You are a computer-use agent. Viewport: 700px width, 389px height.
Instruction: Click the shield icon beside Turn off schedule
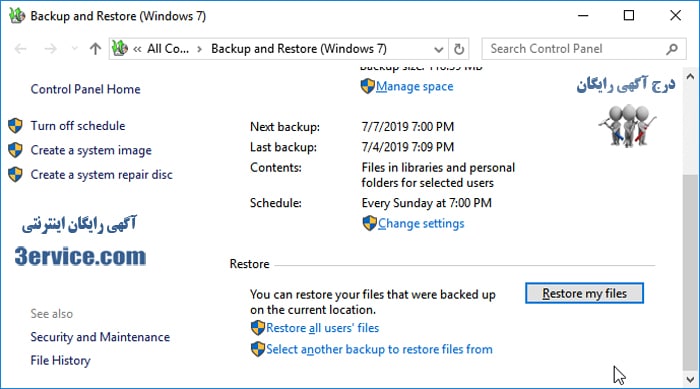[x=15, y=126]
